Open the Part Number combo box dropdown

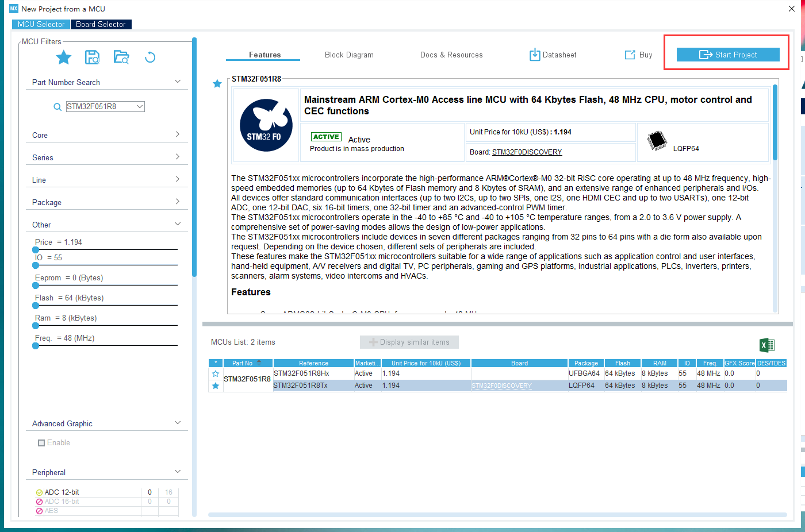[x=140, y=106]
